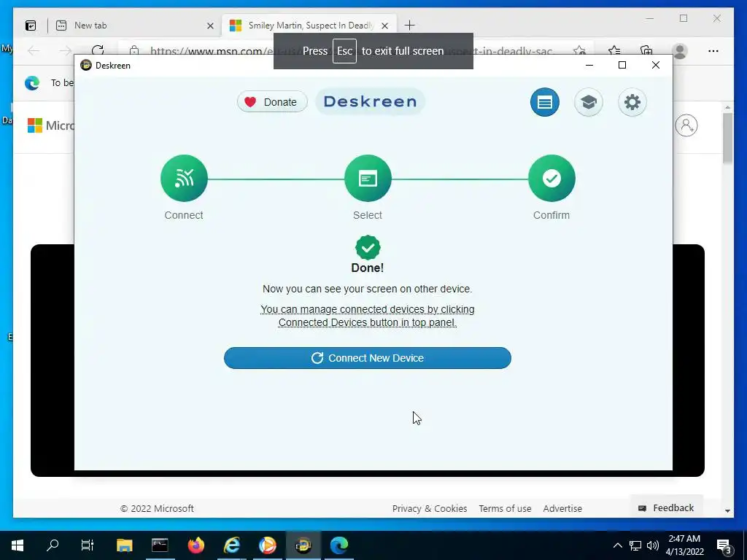Screen dimensions: 747x560
Task: Go back in Edge browser
Action: [34, 50]
